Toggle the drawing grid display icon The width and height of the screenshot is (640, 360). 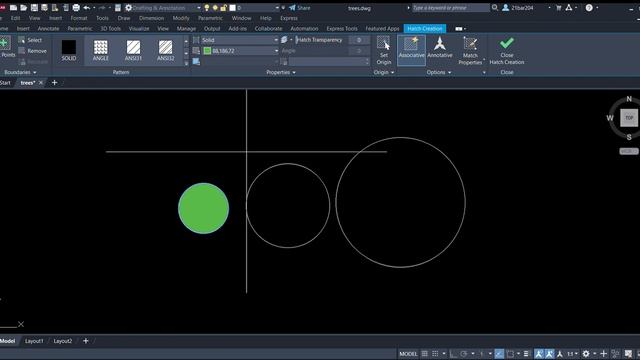pyautogui.click(x=424, y=354)
